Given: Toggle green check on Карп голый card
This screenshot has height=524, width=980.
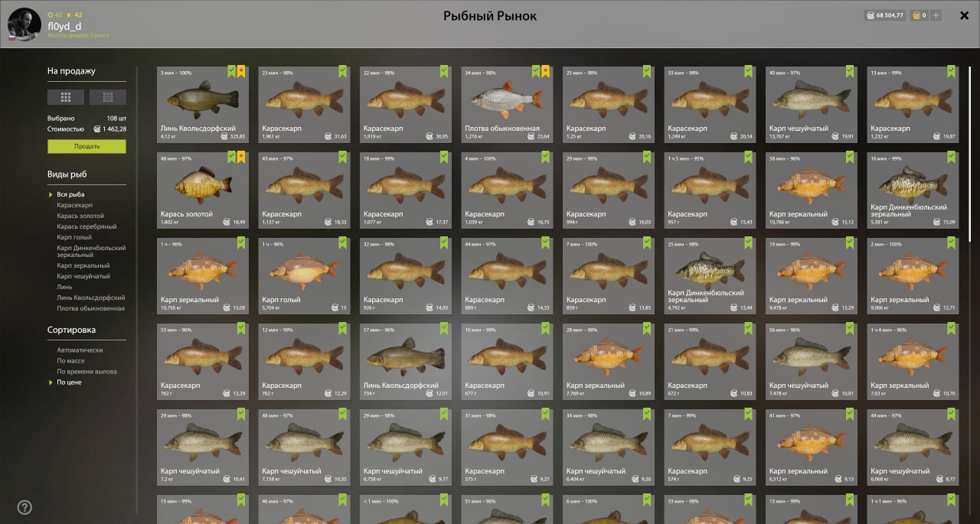Looking at the screenshot, I should tap(342, 242).
